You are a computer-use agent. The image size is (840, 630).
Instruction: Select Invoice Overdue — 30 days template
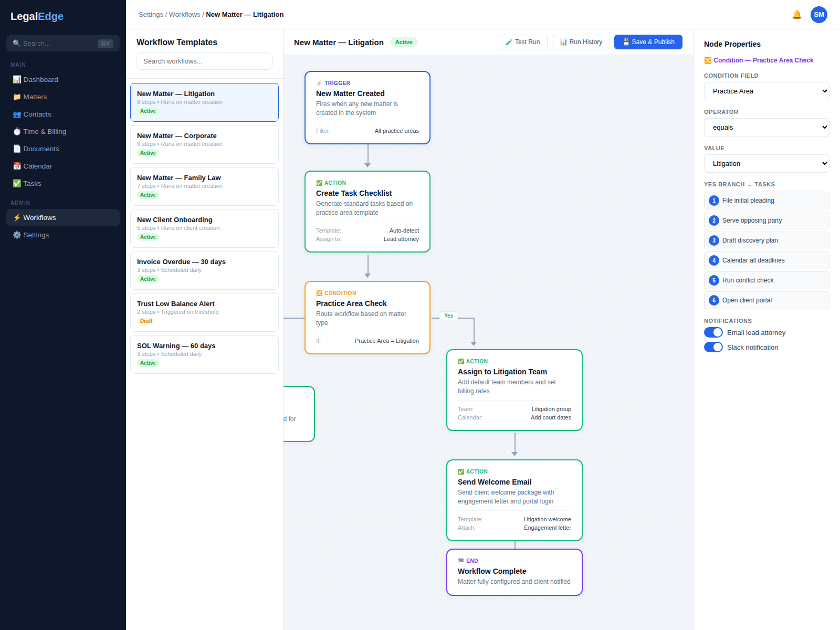point(204,270)
